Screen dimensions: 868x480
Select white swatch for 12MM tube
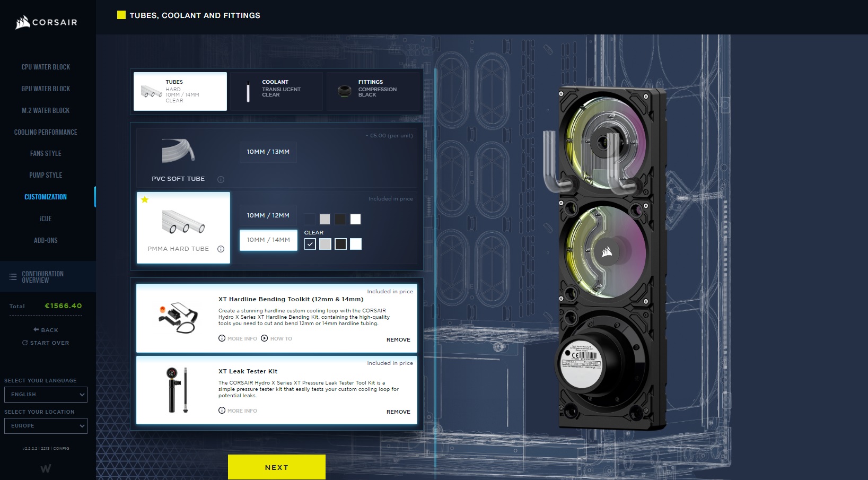pyautogui.click(x=356, y=219)
